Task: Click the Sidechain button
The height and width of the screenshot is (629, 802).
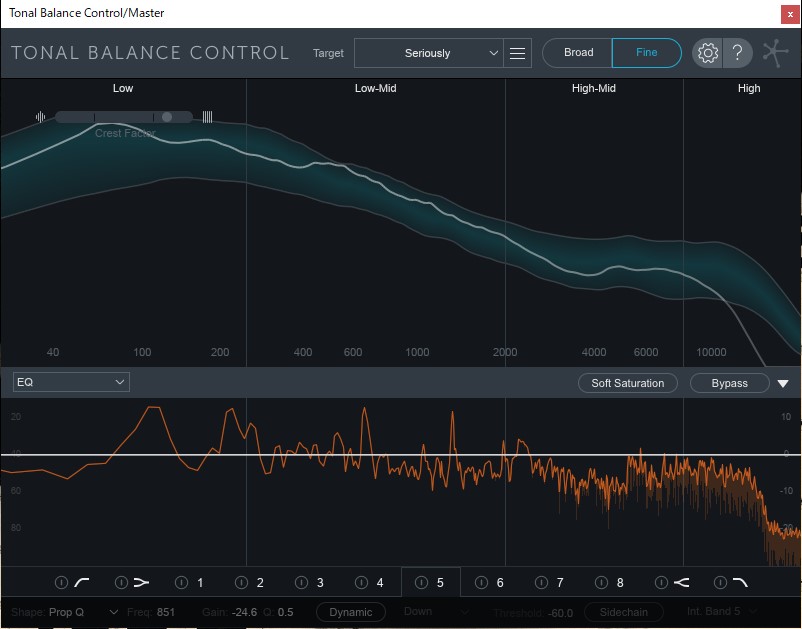Action: (623, 612)
